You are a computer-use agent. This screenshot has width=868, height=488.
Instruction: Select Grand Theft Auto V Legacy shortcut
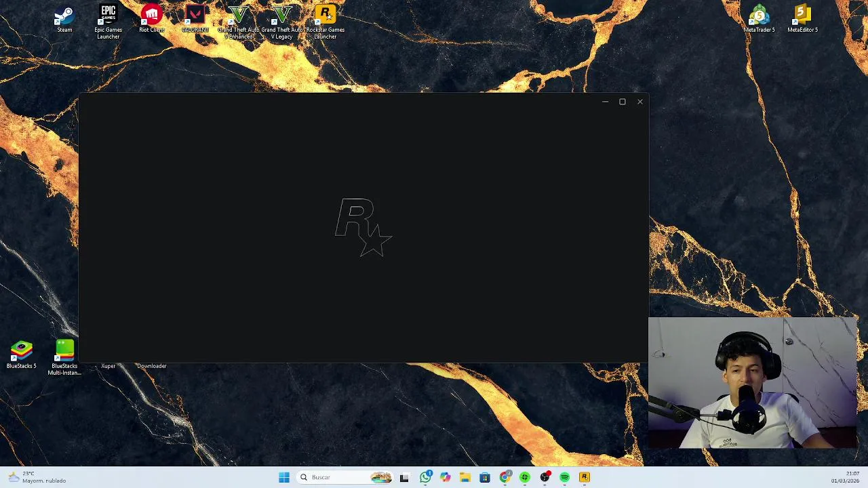pyautogui.click(x=282, y=22)
